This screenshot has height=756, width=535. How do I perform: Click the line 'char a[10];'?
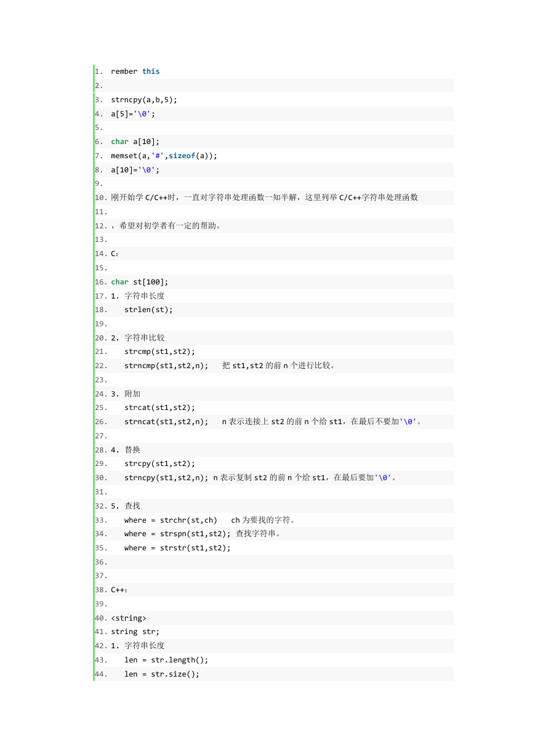point(135,142)
